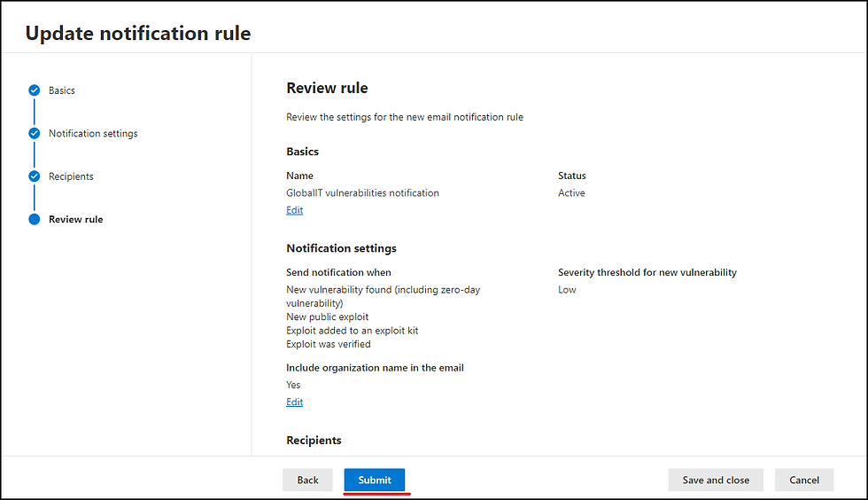Select the Review rule step
868x500 pixels.
pos(76,220)
